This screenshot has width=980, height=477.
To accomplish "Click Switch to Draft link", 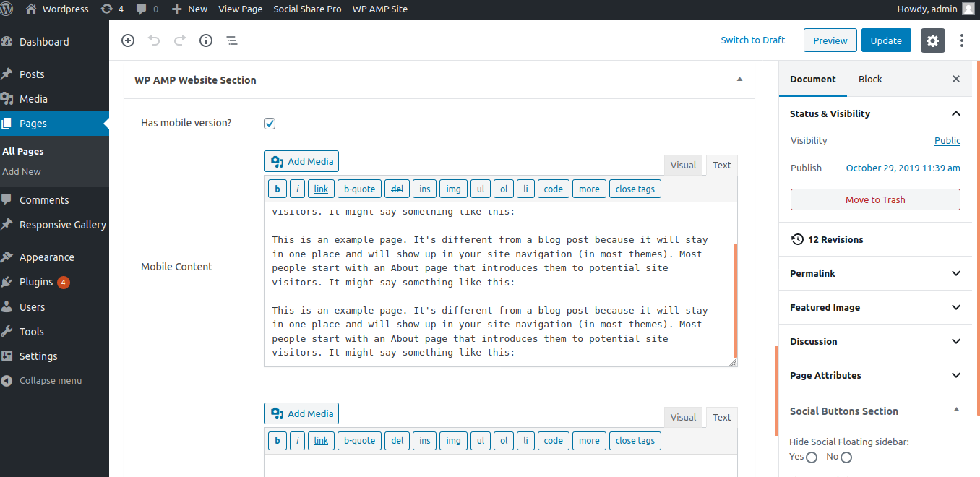I will click(x=752, y=40).
